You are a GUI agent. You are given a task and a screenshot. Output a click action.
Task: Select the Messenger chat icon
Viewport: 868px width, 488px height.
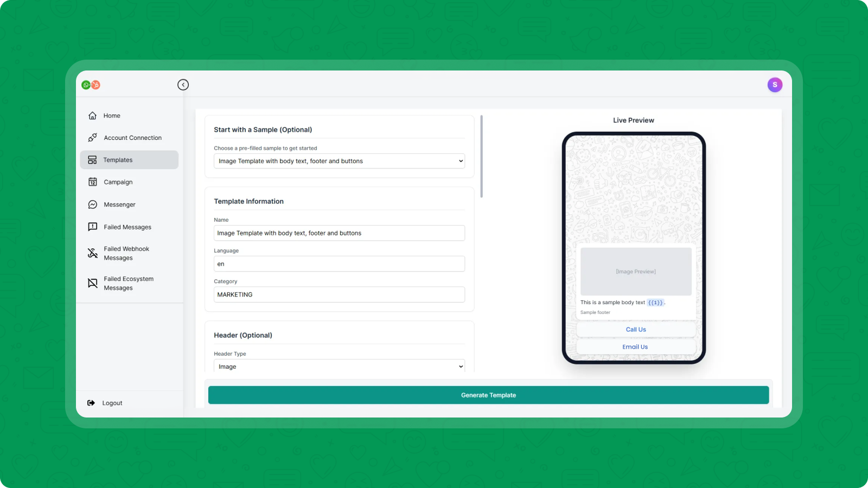(92, 204)
